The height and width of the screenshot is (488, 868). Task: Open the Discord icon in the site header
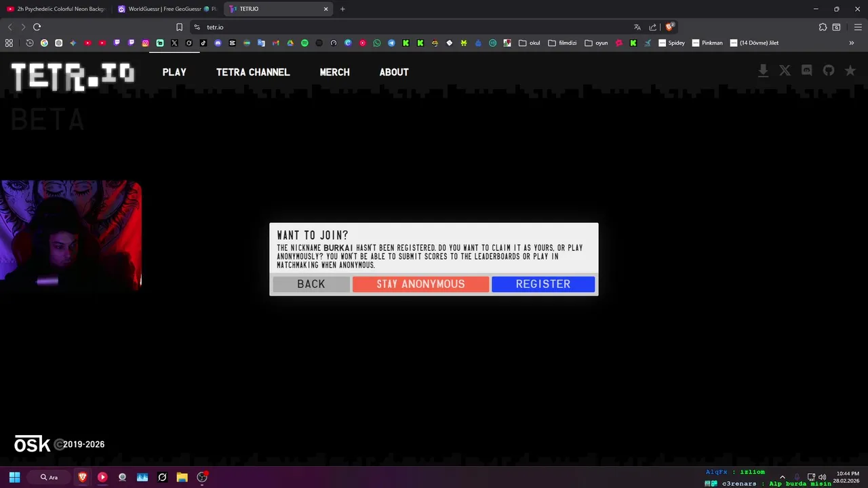click(806, 70)
